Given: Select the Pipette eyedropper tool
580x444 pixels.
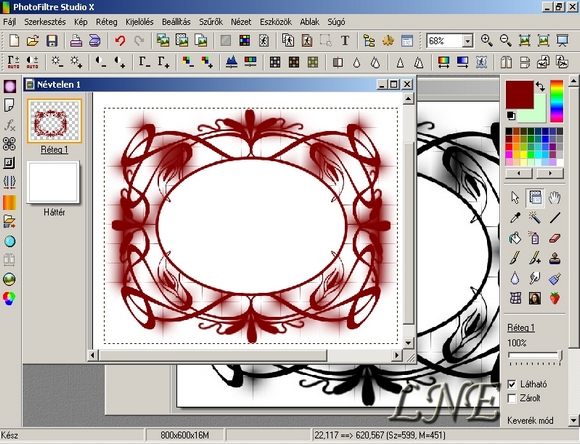Looking at the screenshot, I should tap(515, 218).
